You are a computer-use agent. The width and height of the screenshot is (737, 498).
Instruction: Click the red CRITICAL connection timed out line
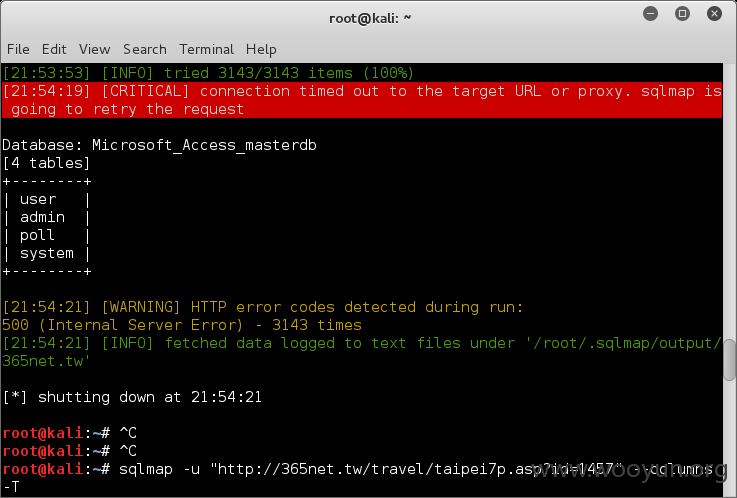pyautogui.click(x=362, y=100)
